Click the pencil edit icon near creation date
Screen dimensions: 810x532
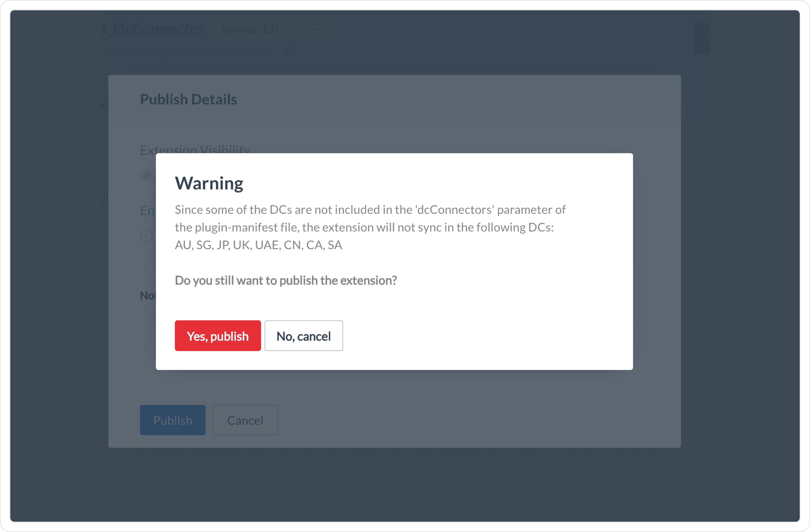(x=287, y=51)
